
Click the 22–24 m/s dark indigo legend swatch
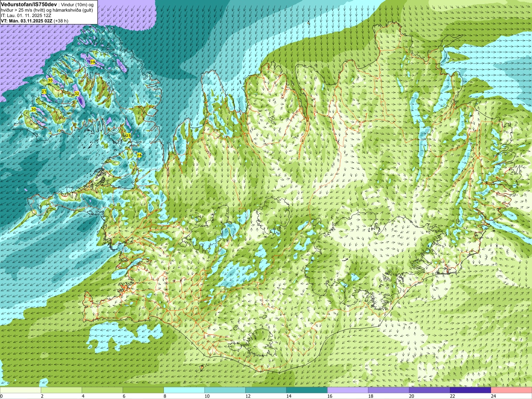[470, 390]
